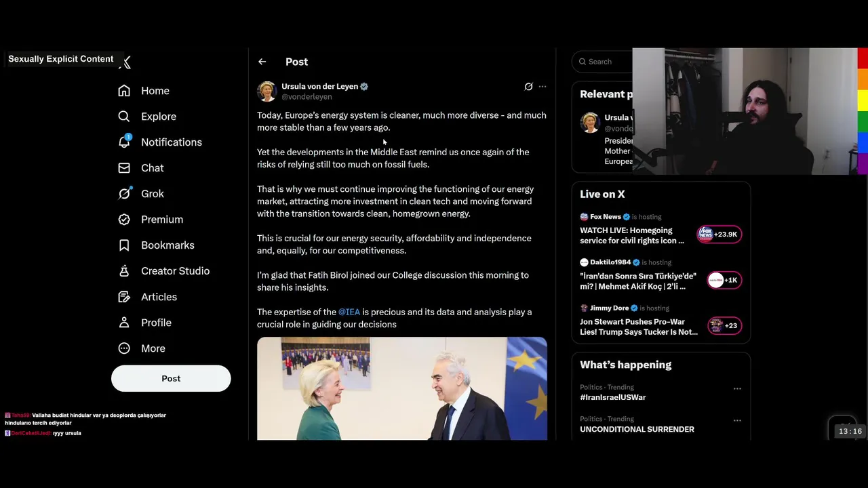Join Fox News live +23.9K button
This screenshot has height=488, width=868.
(719, 235)
